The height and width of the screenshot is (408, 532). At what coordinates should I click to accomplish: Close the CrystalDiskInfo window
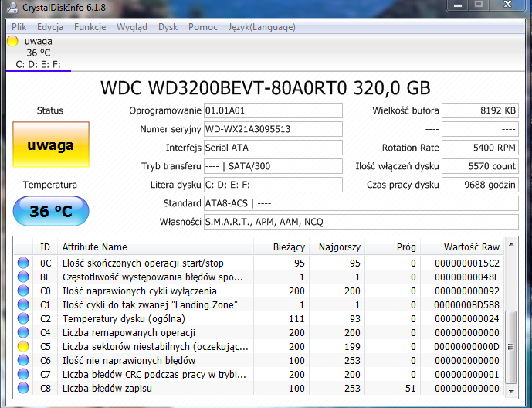(507, 5)
